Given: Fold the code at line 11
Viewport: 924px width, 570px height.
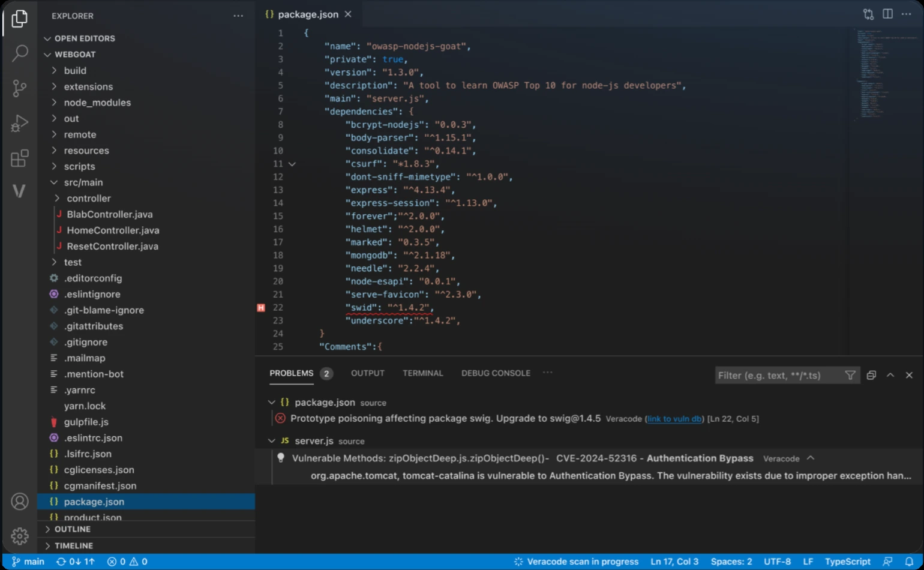Looking at the screenshot, I should pos(292,164).
